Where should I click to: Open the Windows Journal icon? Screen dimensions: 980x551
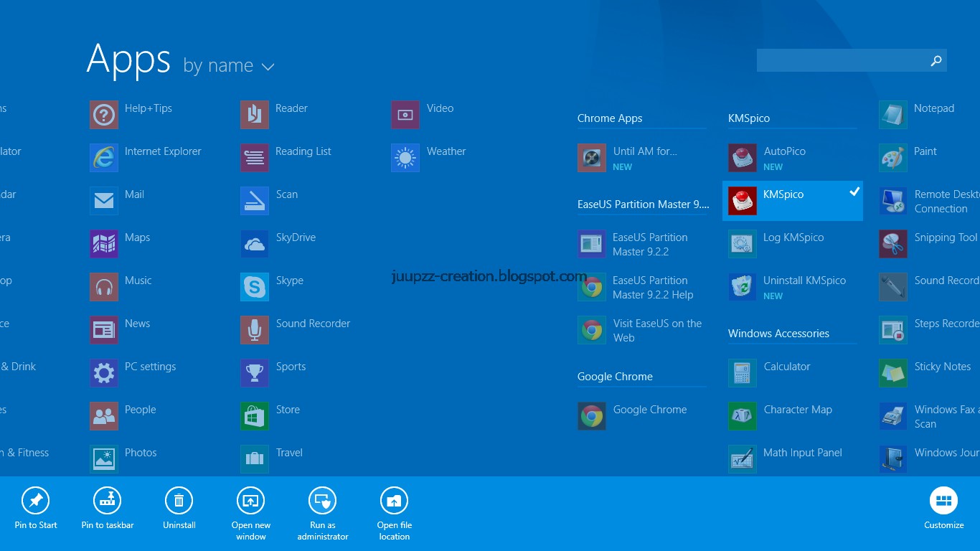click(x=893, y=459)
